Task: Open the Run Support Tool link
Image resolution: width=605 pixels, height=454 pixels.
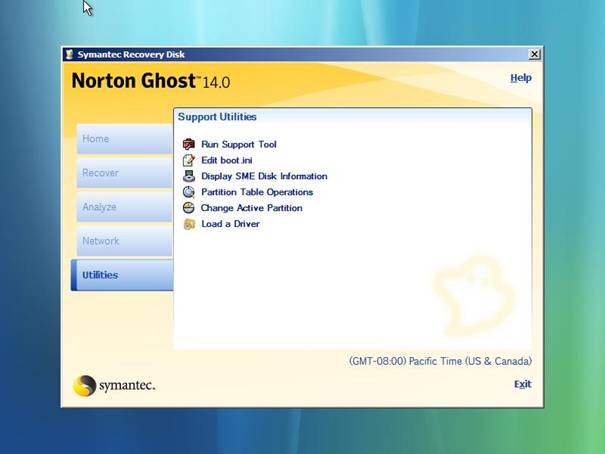Action: click(x=239, y=144)
